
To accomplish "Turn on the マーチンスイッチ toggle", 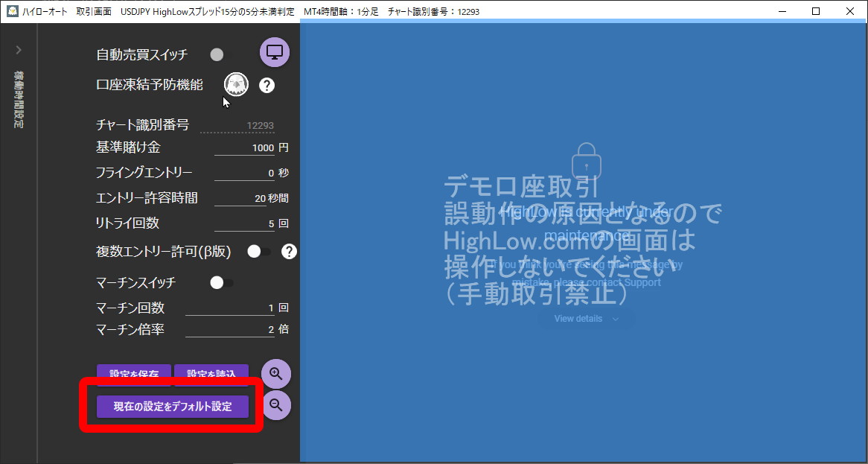I will [221, 283].
